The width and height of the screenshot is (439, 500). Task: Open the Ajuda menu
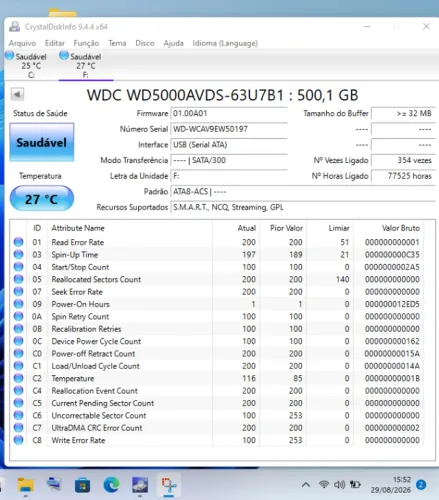point(173,43)
